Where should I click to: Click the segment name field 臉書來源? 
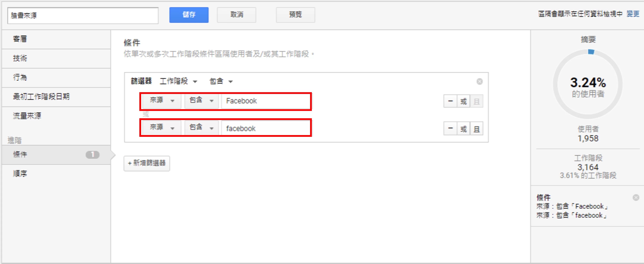[83, 15]
